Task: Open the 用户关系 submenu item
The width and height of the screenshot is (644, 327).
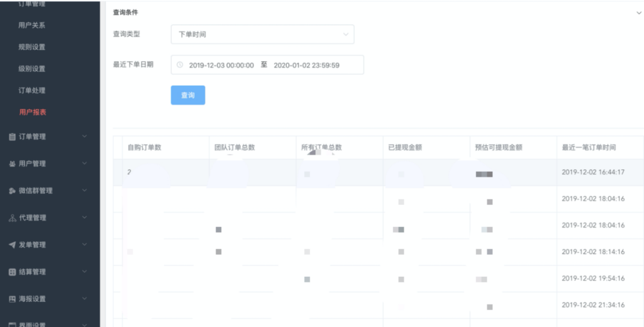Action: (x=31, y=26)
